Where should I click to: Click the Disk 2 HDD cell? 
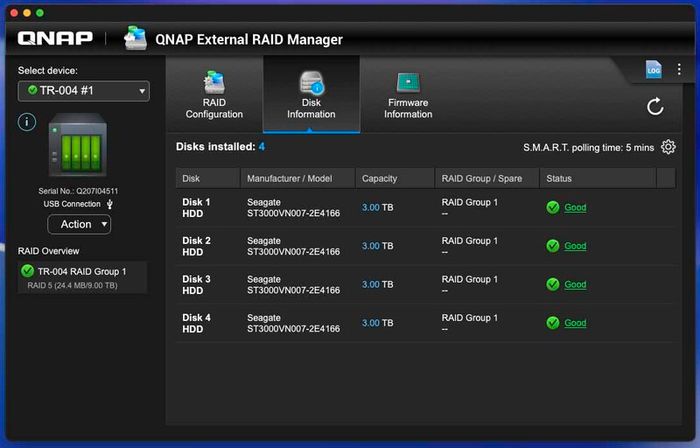click(196, 246)
